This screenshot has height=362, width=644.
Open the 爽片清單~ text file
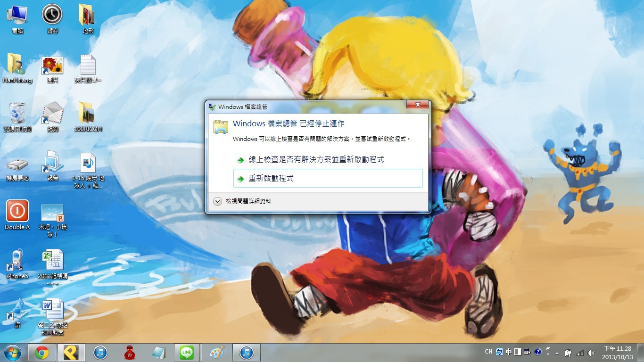(88, 68)
